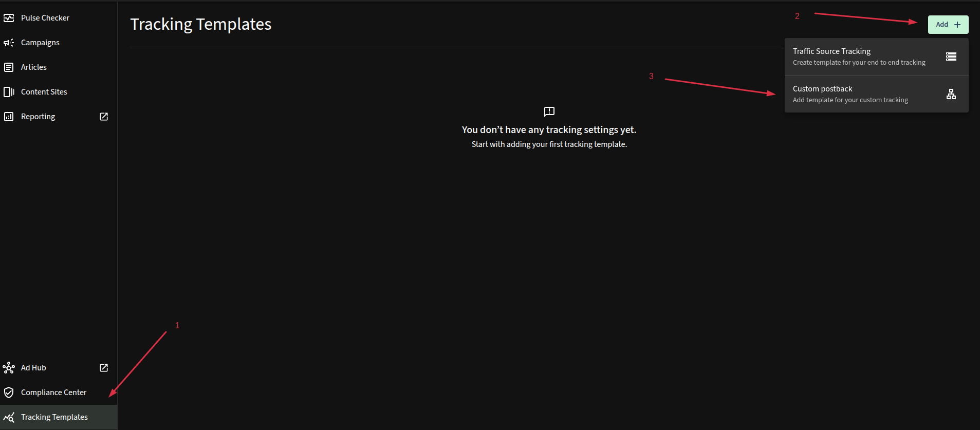The image size is (980, 430).
Task: Click the external link icon beside Reporting
Action: 104,117
